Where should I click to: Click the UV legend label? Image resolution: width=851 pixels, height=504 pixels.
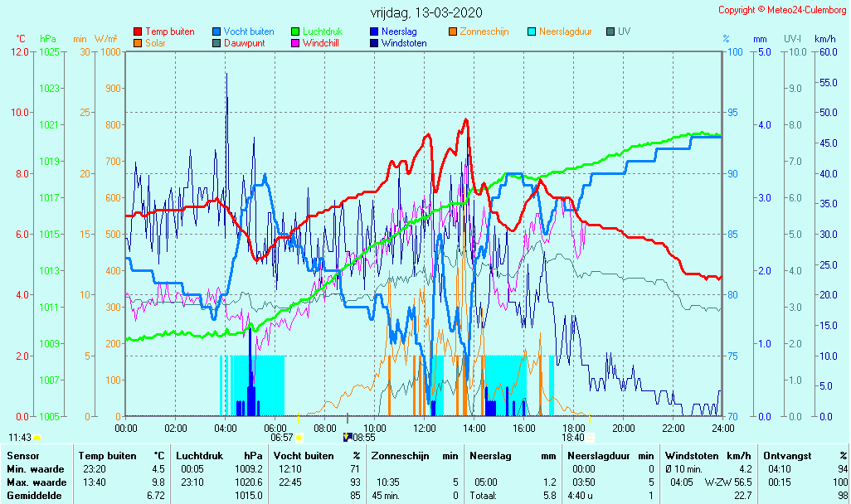(x=624, y=31)
